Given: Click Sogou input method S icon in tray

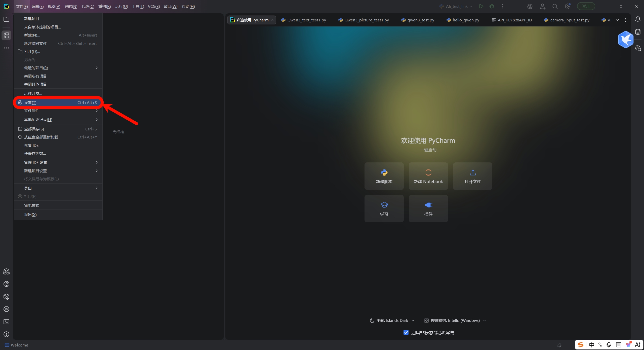Looking at the screenshot, I should [x=581, y=345].
